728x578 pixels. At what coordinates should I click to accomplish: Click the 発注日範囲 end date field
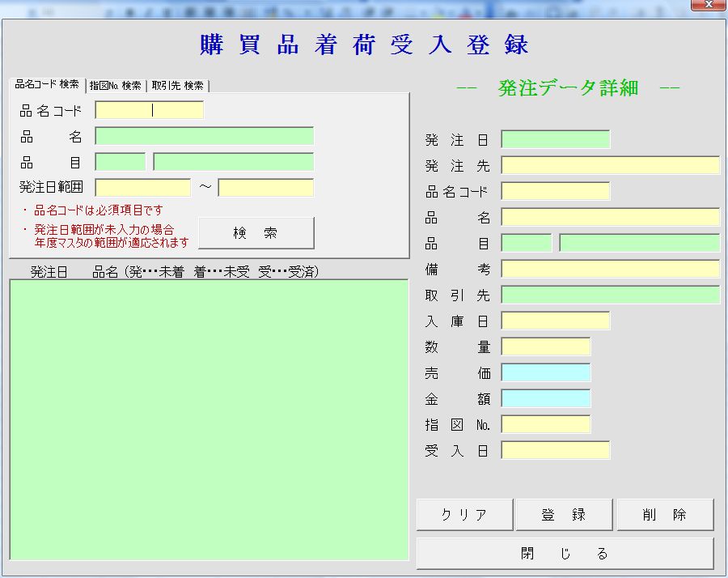(x=265, y=188)
